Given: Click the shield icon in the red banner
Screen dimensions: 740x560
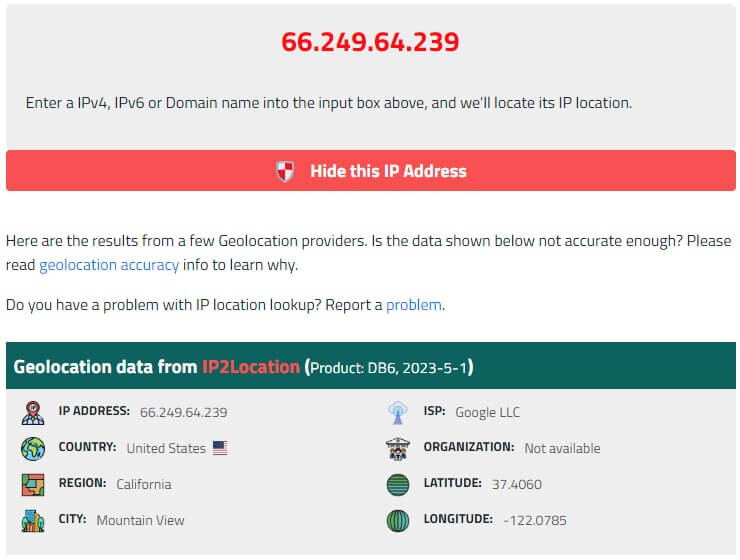Looking at the screenshot, I should (x=285, y=171).
